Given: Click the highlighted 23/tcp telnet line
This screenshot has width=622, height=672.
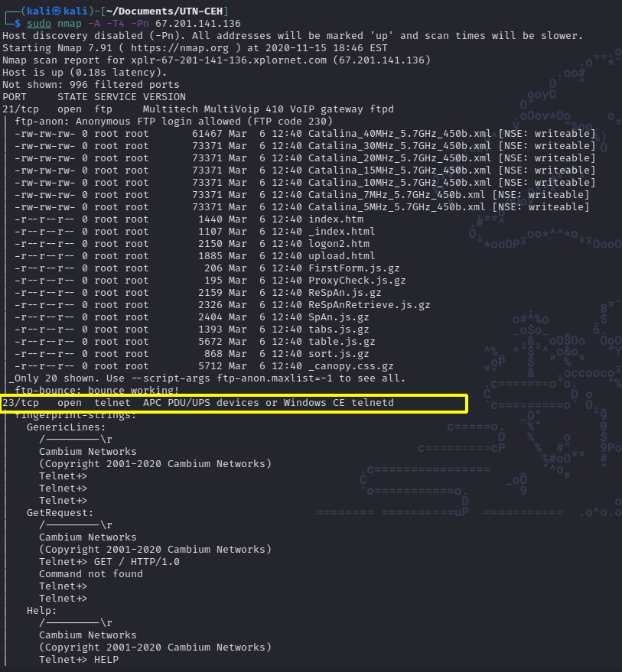Looking at the screenshot, I should (198, 403).
